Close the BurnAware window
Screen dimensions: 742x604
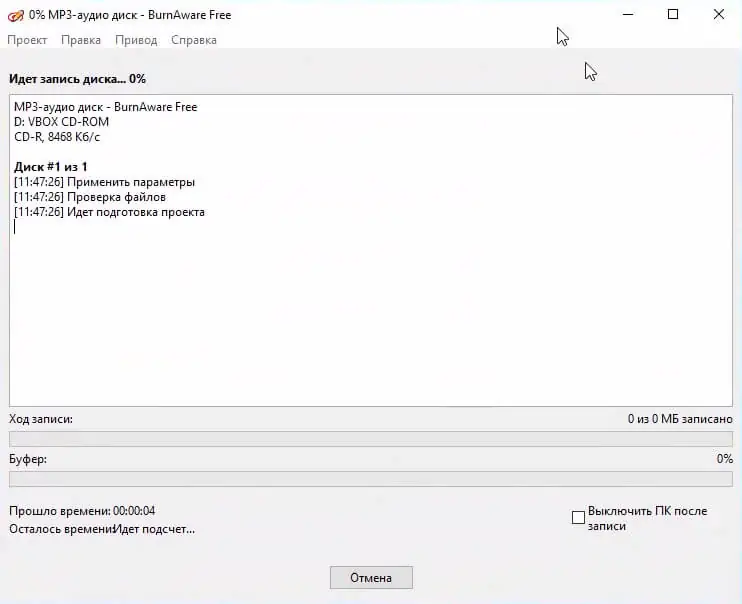tap(718, 15)
